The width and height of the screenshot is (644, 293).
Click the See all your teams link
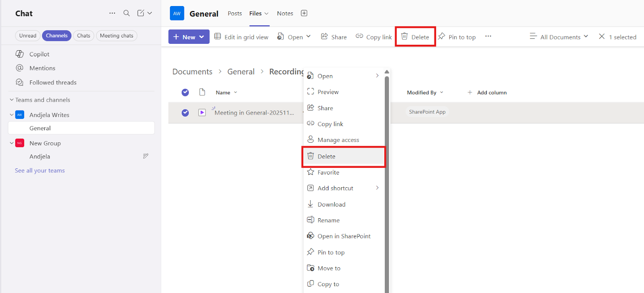click(x=40, y=170)
